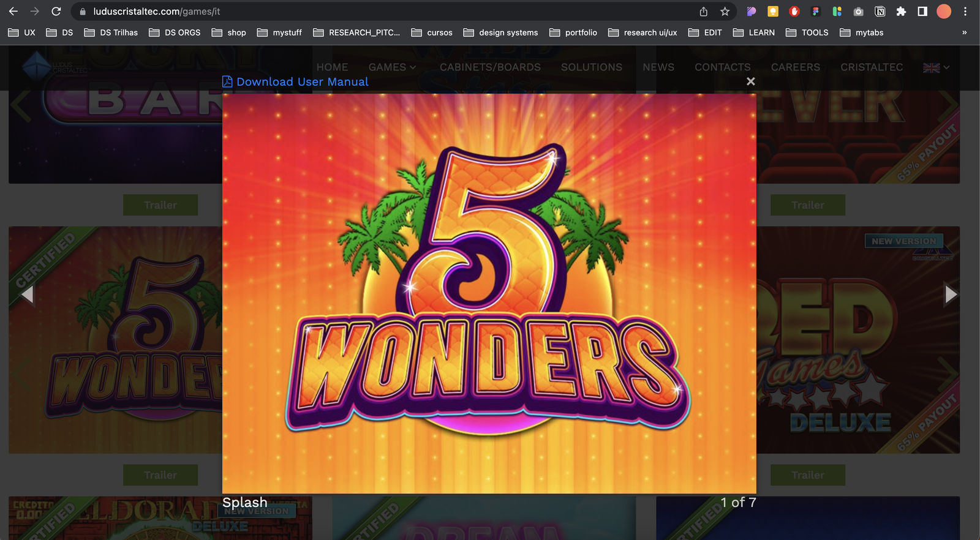The image size is (980, 540).
Task: Toggle the browser side panel
Action: tap(922, 12)
